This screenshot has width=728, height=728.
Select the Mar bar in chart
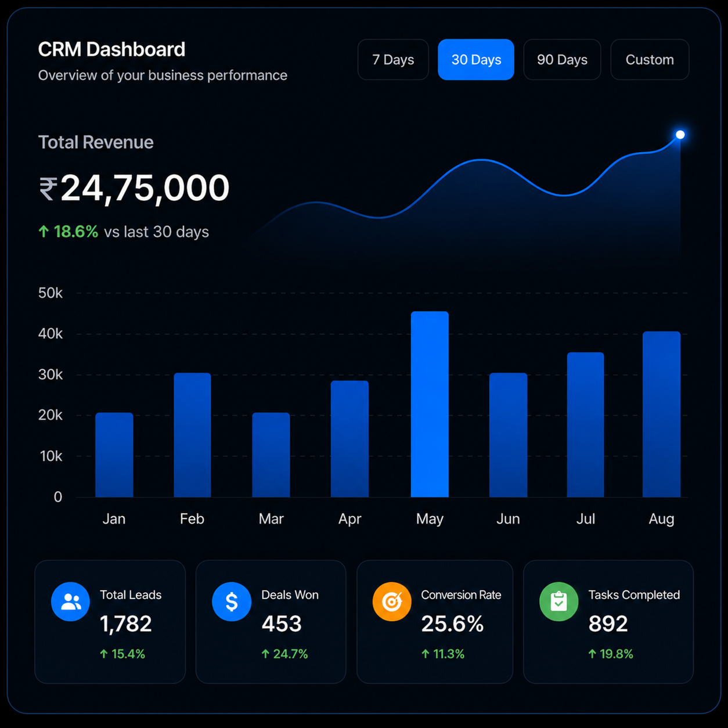pyautogui.click(x=271, y=455)
